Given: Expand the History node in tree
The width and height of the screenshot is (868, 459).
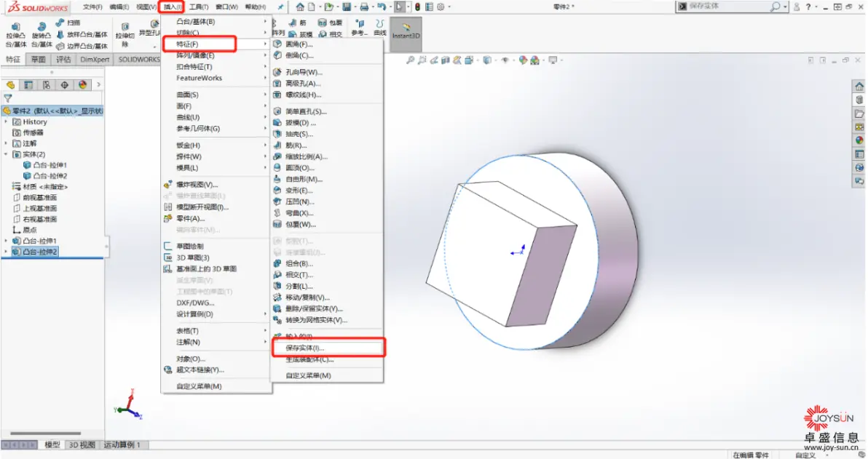Looking at the screenshot, I should click(x=6, y=121).
